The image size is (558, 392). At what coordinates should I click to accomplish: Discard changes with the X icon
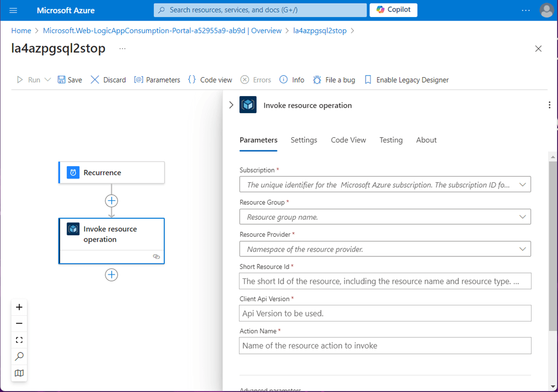click(x=95, y=80)
